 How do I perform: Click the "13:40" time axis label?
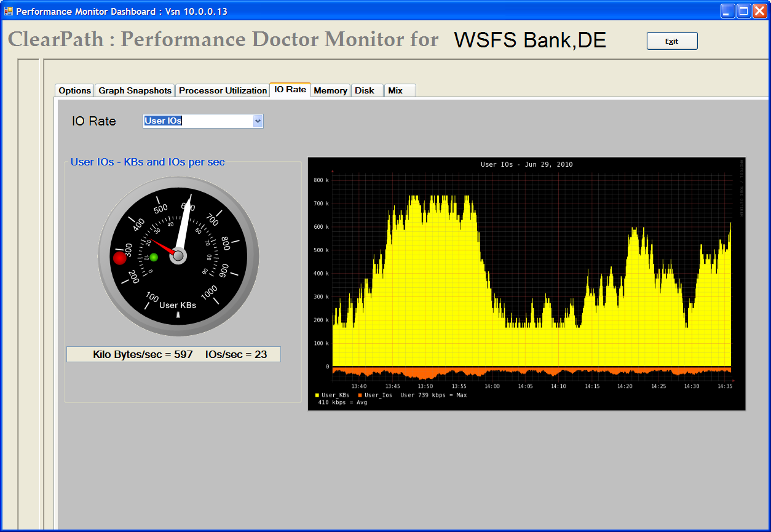pyautogui.click(x=359, y=386)
